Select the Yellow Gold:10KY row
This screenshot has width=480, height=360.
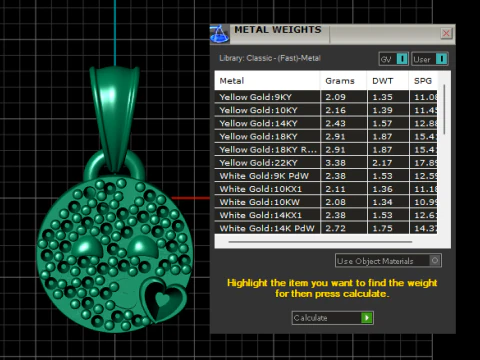(326, 110)
